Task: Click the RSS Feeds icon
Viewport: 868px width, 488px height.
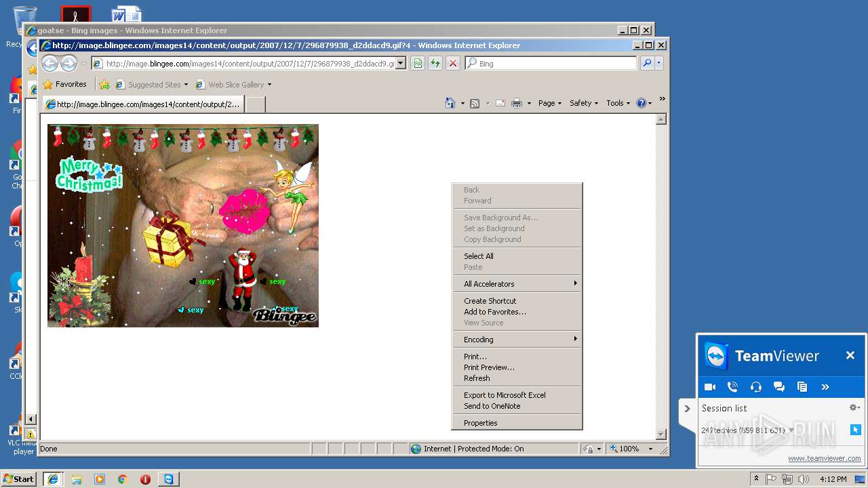Action: tap(475, 103)
